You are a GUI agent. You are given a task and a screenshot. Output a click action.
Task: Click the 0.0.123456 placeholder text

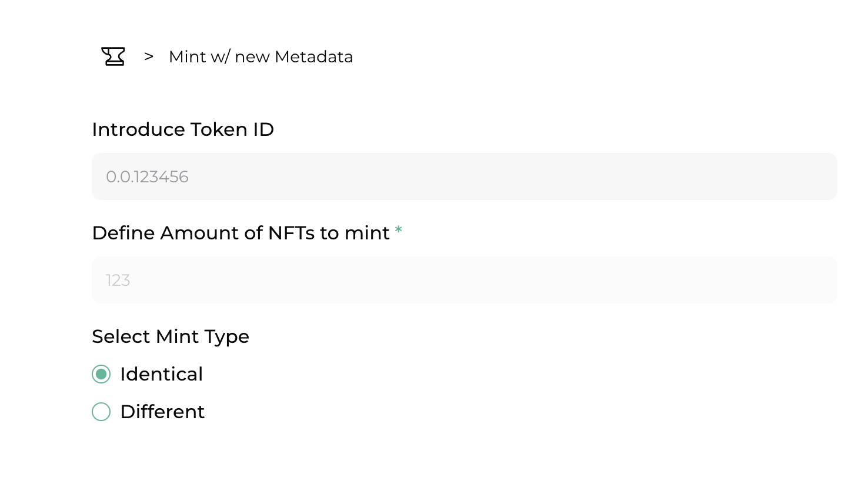(147, 176)
